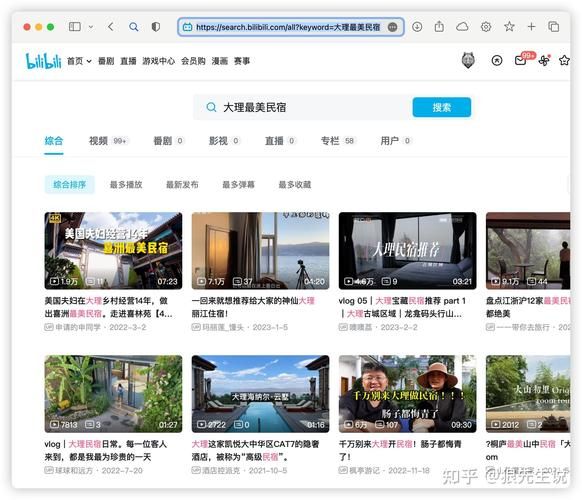Open 会员购 in header
This screenshot has height=500, width=582.
click(x=193, y=61)
